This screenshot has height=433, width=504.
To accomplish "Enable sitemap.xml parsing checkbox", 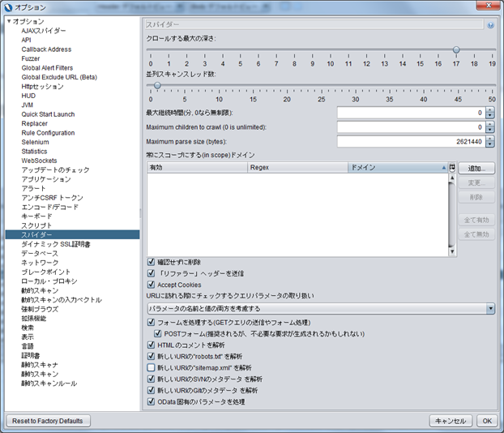I will 151,367.
